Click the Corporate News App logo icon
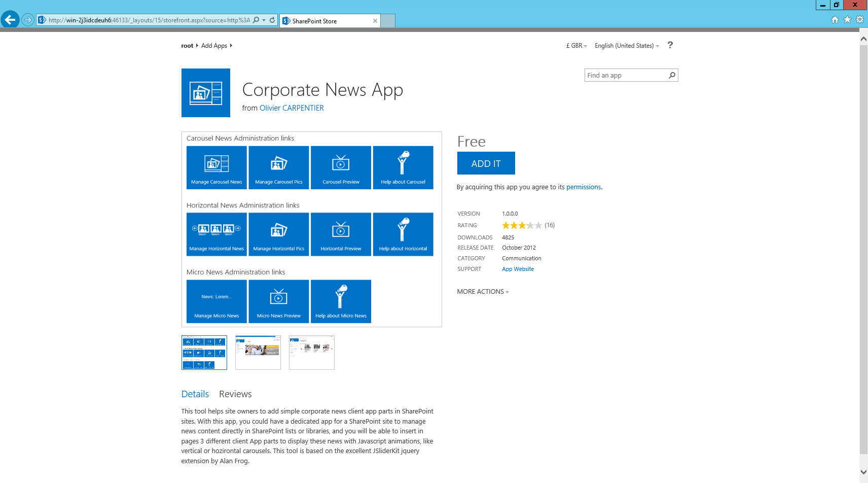Screen dimensions: 868x483 tap(206, 93)
